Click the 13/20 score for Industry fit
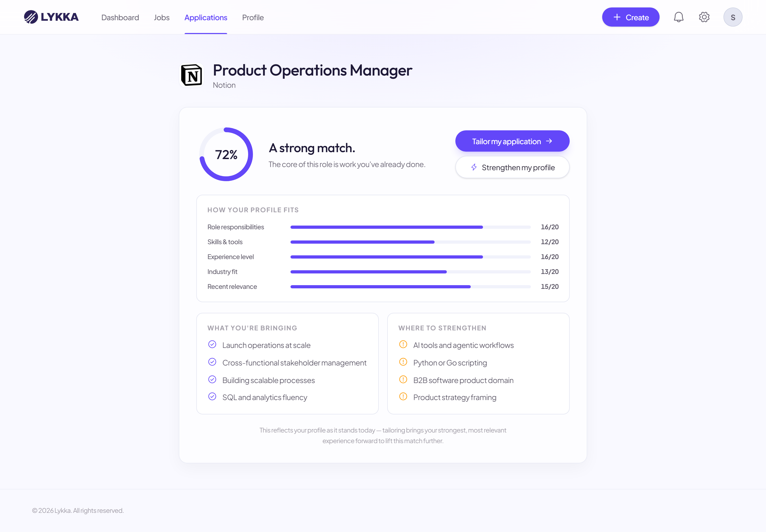Screen dimensions: 766x532 550,272
